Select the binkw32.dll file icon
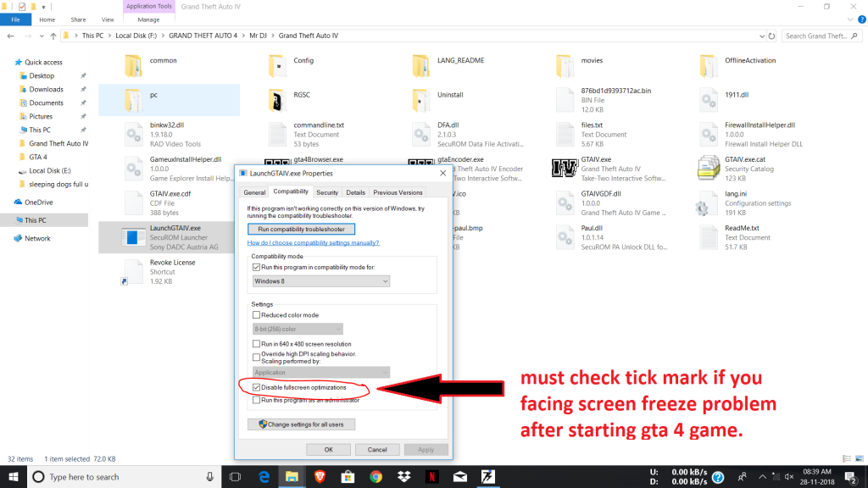This screenshot has height=488, width=868. point(133,135)
